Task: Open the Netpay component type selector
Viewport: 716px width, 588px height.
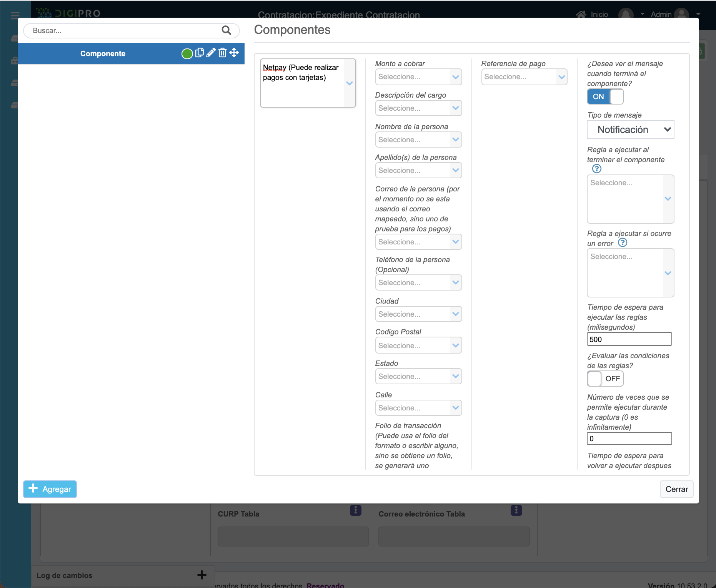Action: 308,83
